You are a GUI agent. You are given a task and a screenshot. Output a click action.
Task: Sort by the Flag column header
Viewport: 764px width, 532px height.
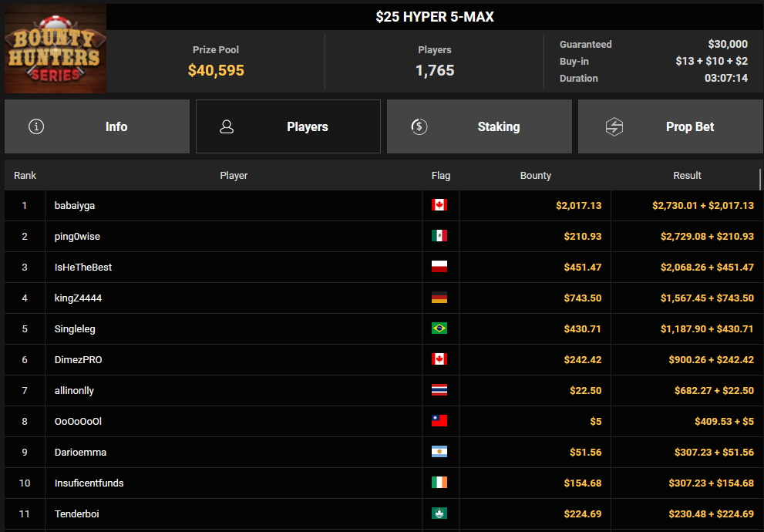(x=440, y=175)
